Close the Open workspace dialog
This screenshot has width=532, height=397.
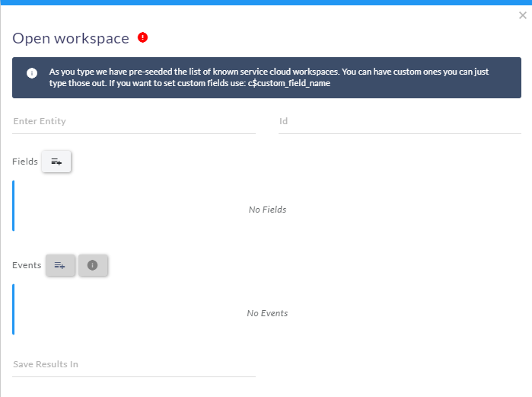[523, 15]
